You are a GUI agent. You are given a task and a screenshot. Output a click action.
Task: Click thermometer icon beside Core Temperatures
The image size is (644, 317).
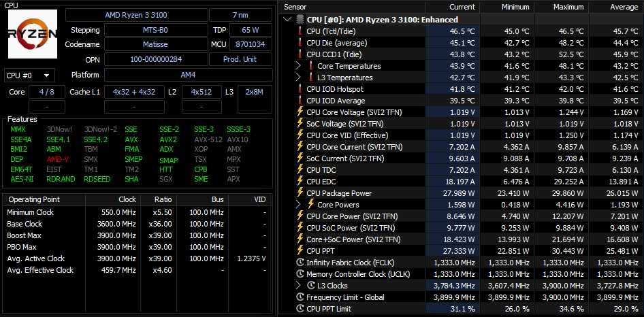pyautogui.click(x=311, y=66)
